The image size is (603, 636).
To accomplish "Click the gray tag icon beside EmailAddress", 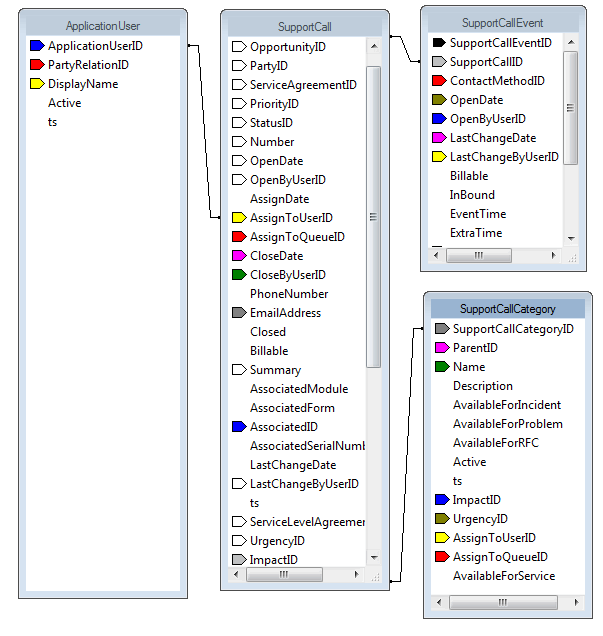I will tap(238, 313).
